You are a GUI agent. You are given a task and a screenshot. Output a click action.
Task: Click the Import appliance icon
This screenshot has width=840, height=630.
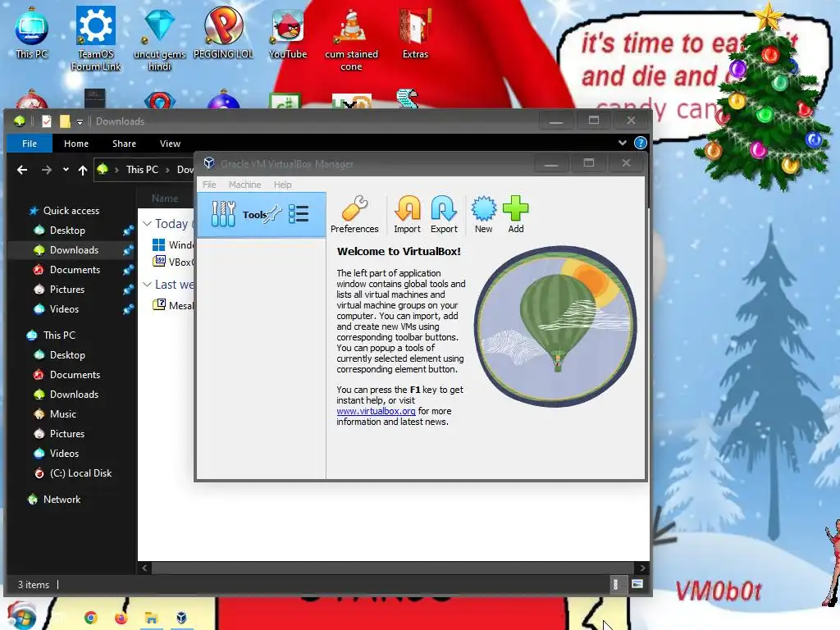pyautogui.click(x=407, y=214)
